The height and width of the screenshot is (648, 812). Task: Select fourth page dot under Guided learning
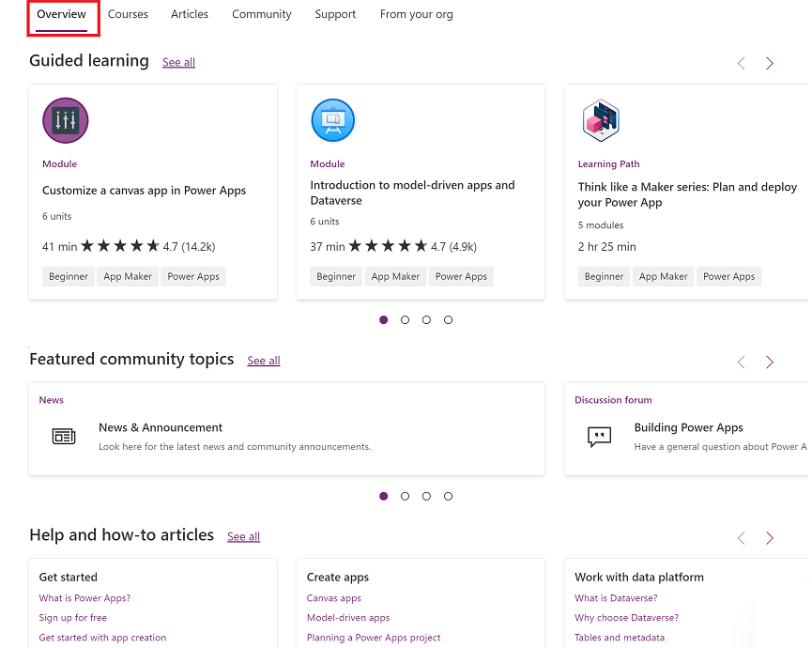click(448, 320)
